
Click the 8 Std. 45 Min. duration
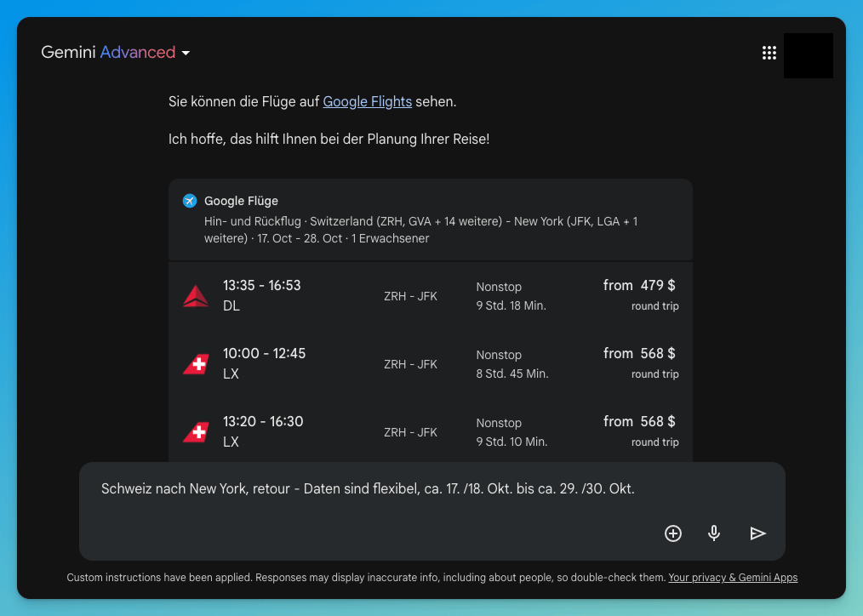512,374
